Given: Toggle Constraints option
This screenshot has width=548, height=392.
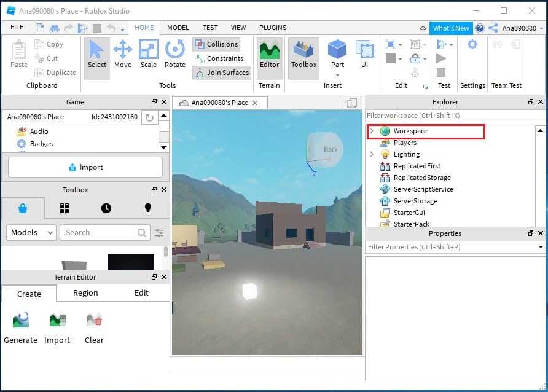Looking at the screenshot, I should point(219,58).
